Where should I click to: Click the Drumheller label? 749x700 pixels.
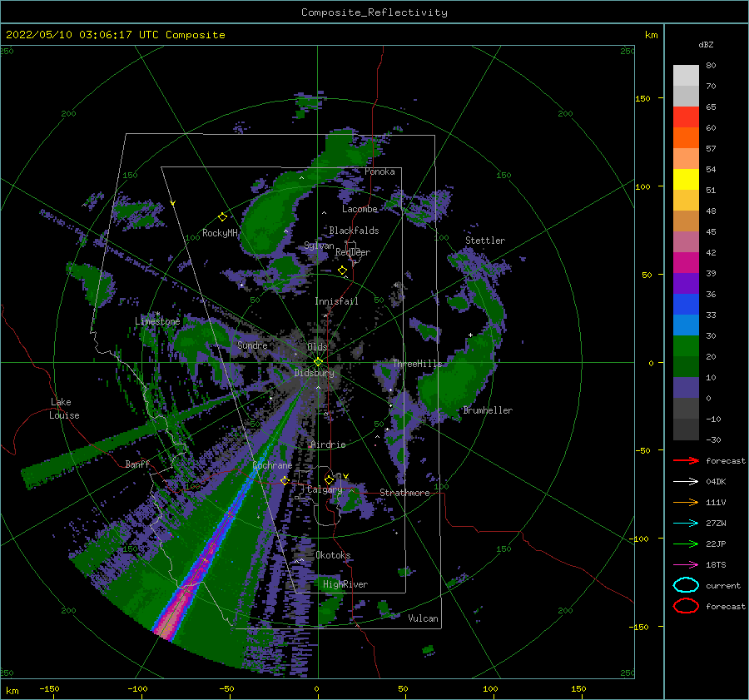(488, 410)
